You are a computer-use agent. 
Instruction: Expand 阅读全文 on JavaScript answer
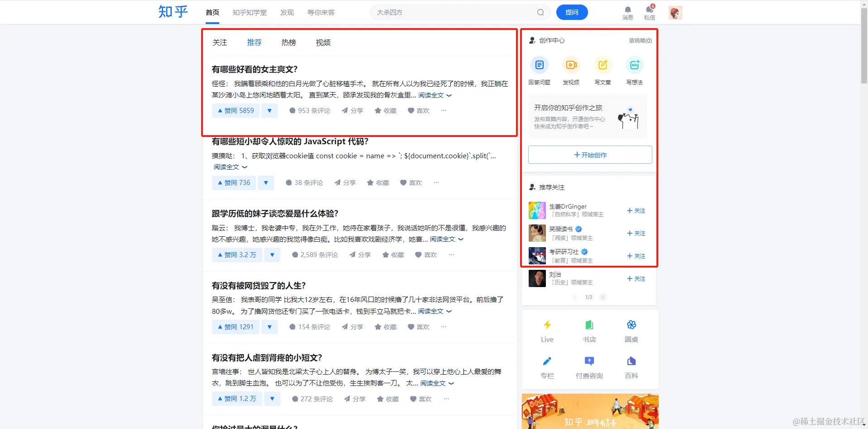(x=231, y=167)
